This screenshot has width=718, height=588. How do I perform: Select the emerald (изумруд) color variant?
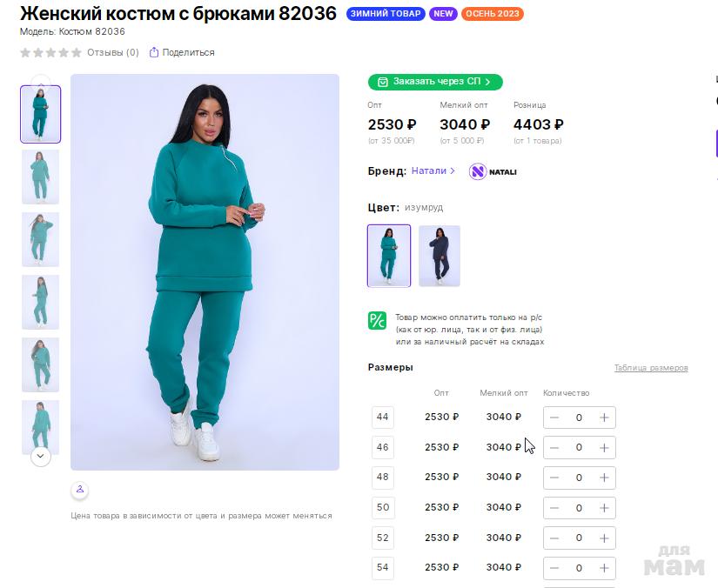pos(389,256)
